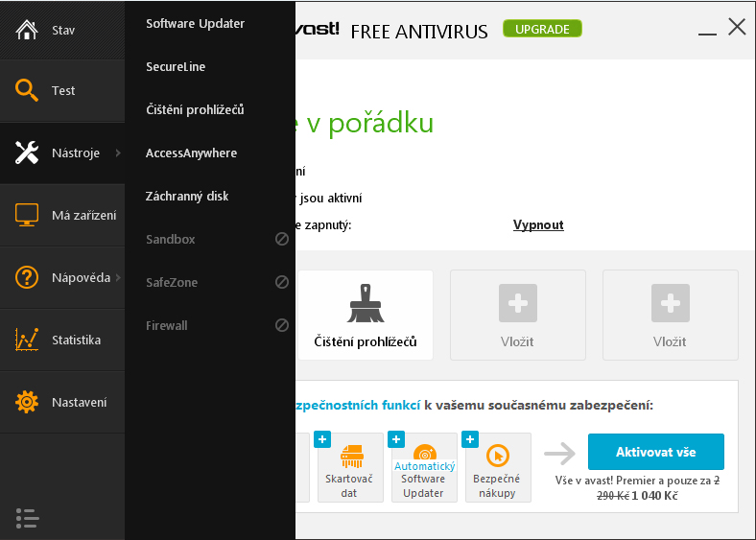Image resolution: width=756 pixels, height=540 pixels.
Task: Click the blue plus badge on Software Updater
Action: (x=396, y=439)
